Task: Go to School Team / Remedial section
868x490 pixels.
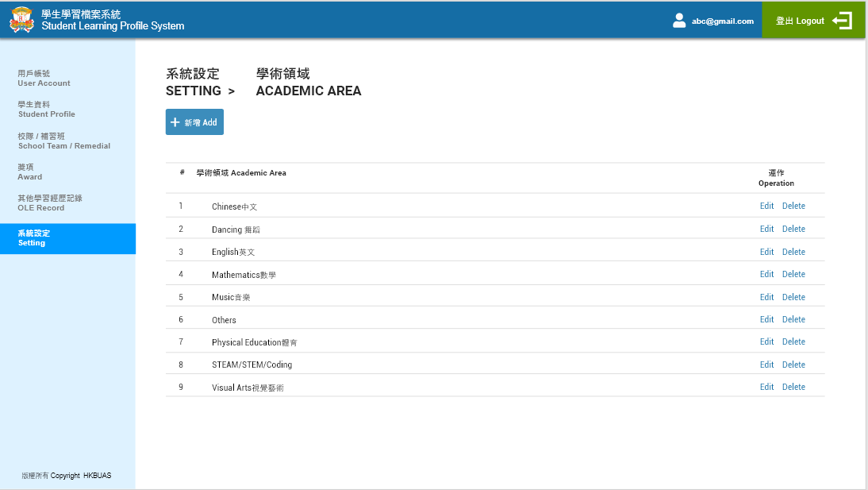Action: coord(64,141)
